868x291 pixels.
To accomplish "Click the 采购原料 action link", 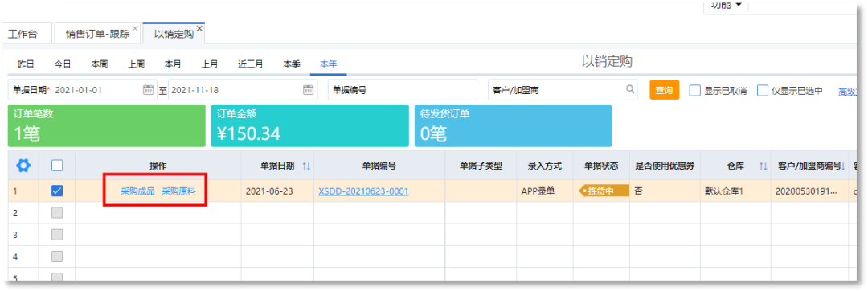I will coord(178,191).
